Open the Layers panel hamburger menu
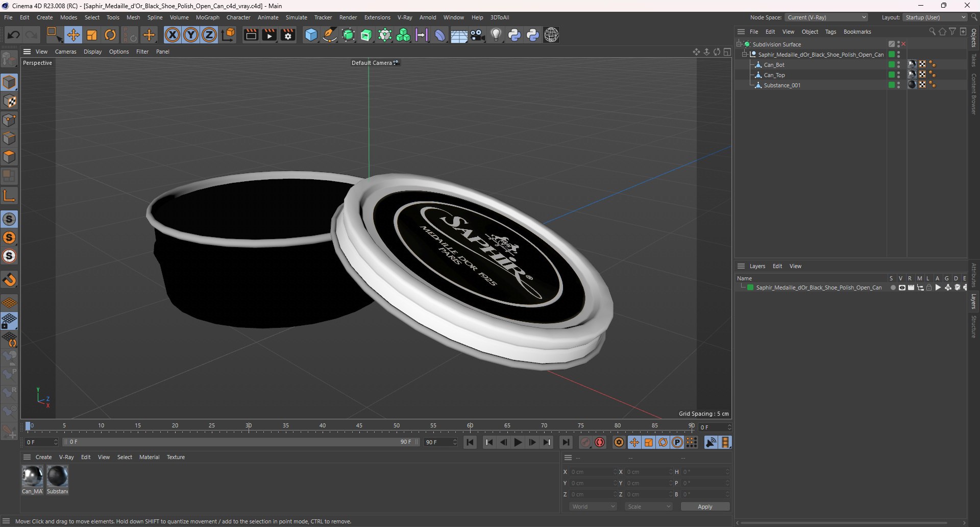980x527 pixels. [x=741, y=266]
